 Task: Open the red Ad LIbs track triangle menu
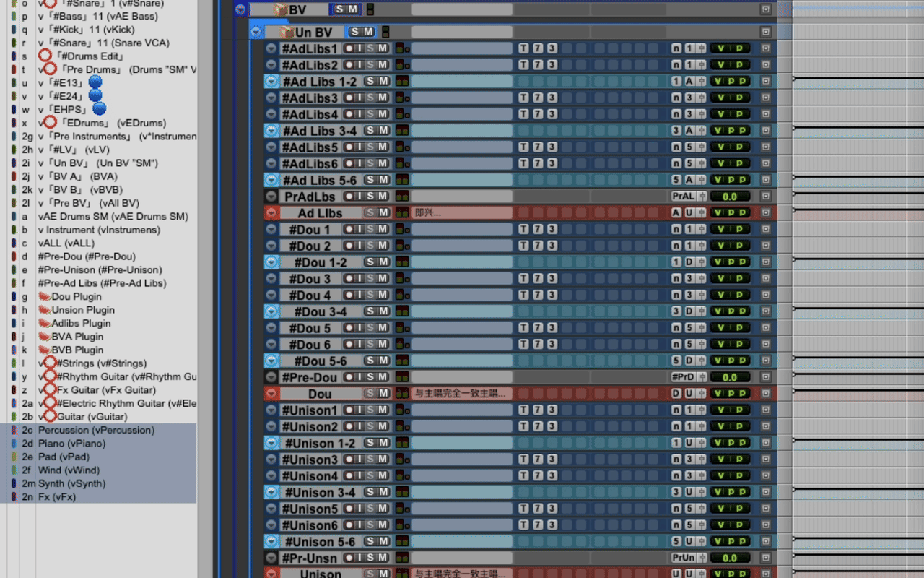(x=271, y=213)
